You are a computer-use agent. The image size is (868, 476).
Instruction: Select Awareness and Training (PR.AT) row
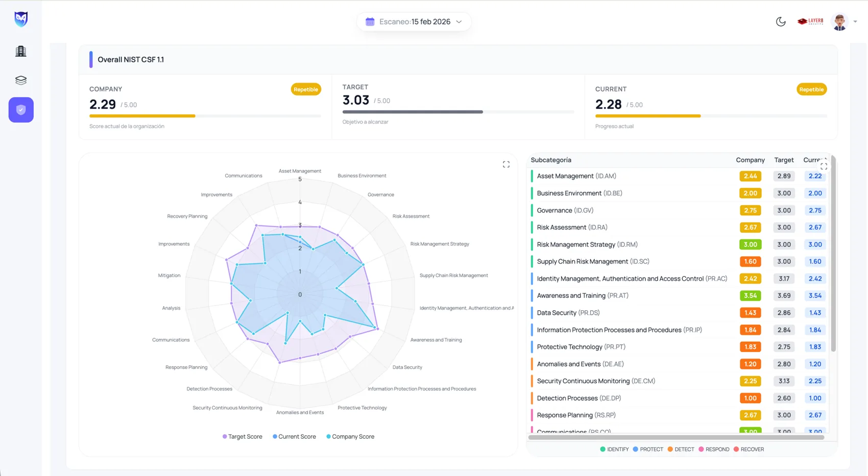(679, 296)
